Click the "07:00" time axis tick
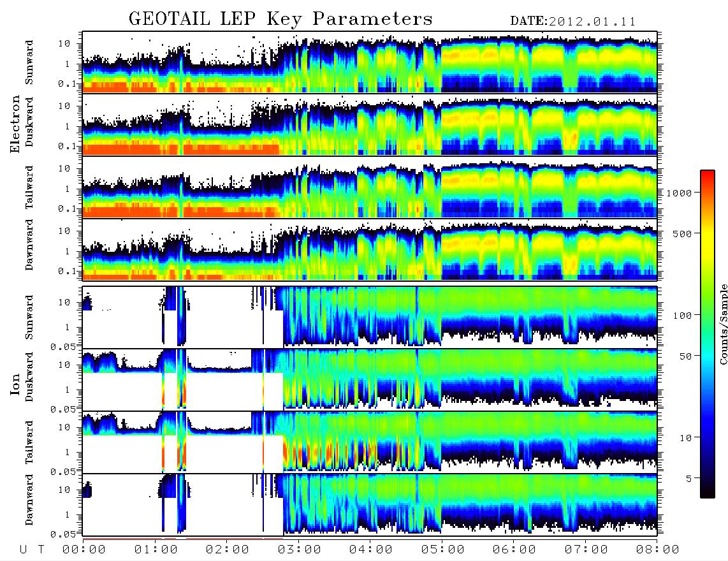The height and width of the screenshot is (561, 728). tap(586, 550)
